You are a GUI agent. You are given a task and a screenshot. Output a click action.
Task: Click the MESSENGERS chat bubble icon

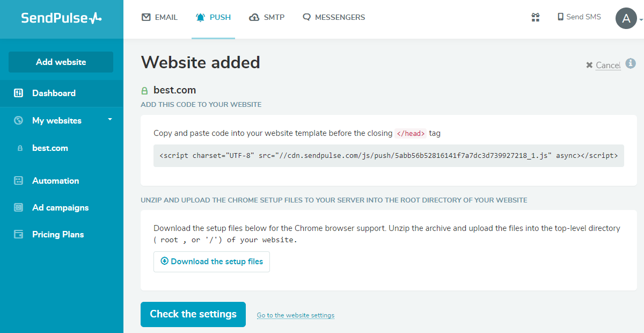click(x=306, y=17)
